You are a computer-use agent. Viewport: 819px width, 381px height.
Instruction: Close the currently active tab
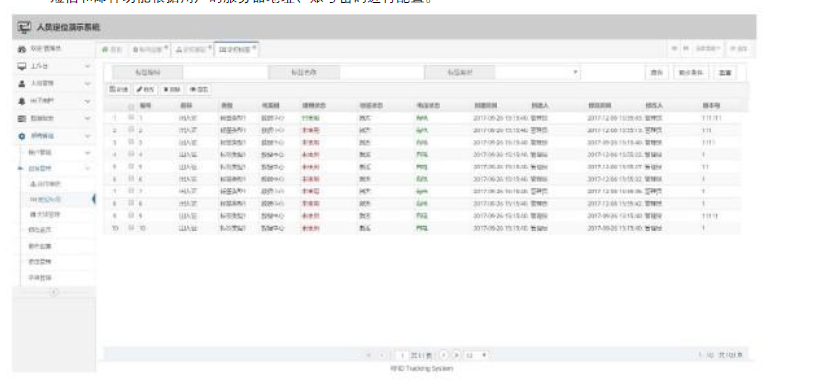[x=255, y=47]
